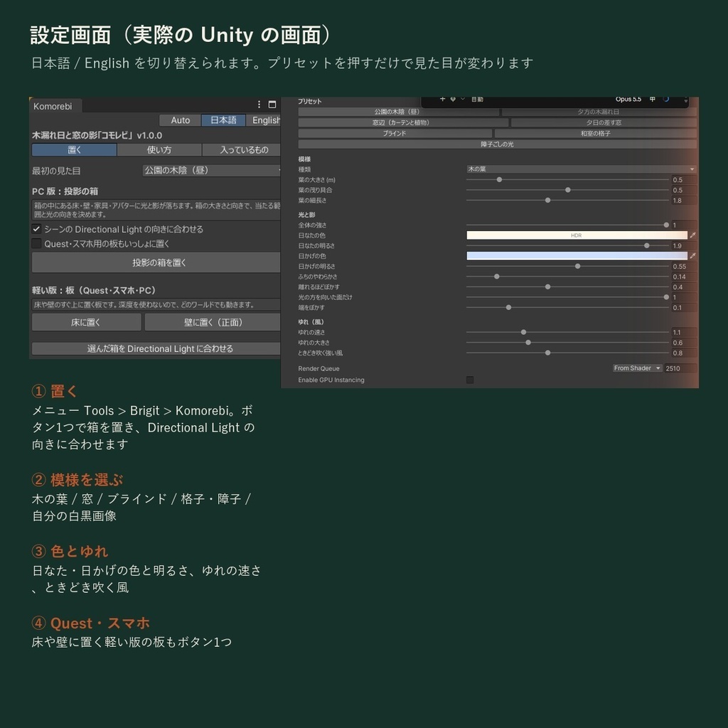Click the 床に置く button
Viewport: 728px width, 728px height.
(86, 322)
